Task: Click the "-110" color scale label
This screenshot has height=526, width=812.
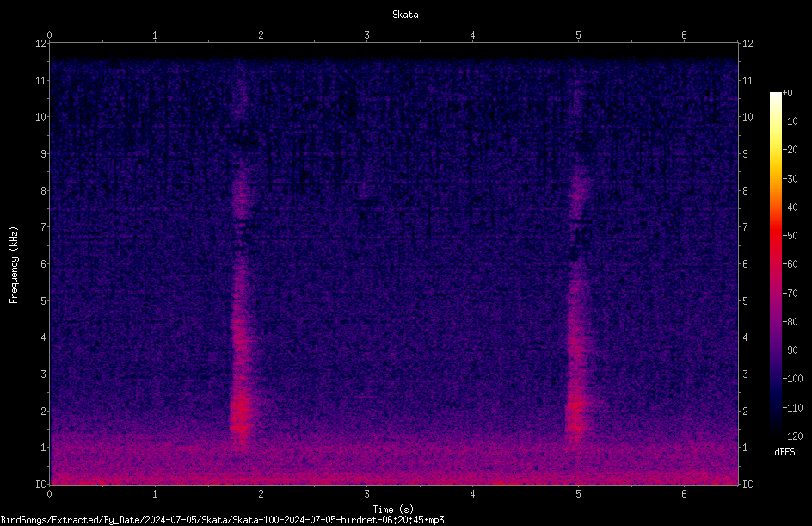Action: coord(792,408)
